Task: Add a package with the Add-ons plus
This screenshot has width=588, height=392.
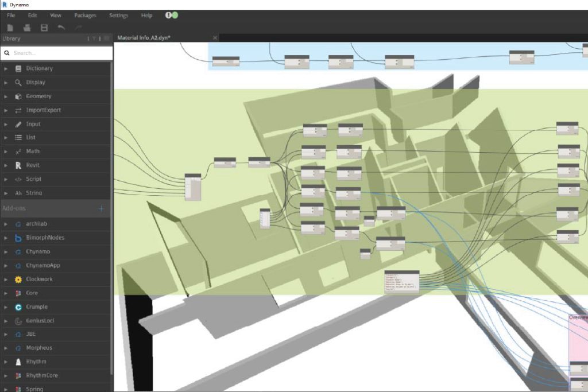Action: point(101,208)
